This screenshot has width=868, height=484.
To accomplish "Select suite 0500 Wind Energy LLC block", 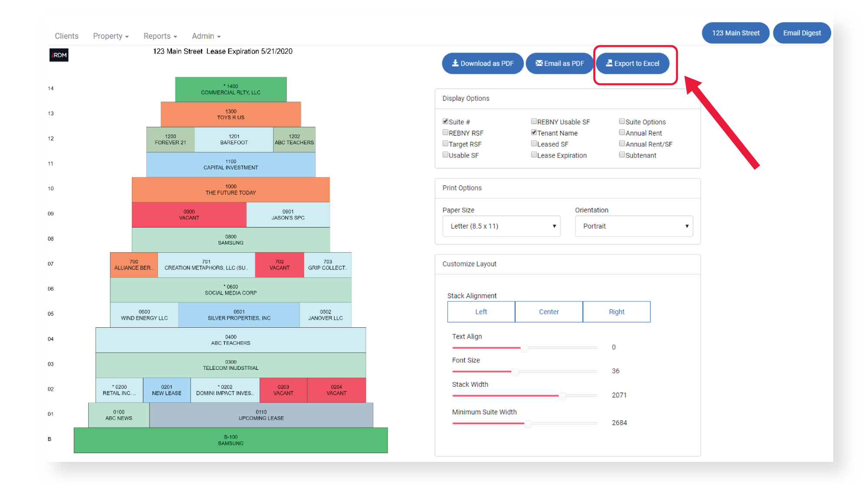I will coord(145,315).
